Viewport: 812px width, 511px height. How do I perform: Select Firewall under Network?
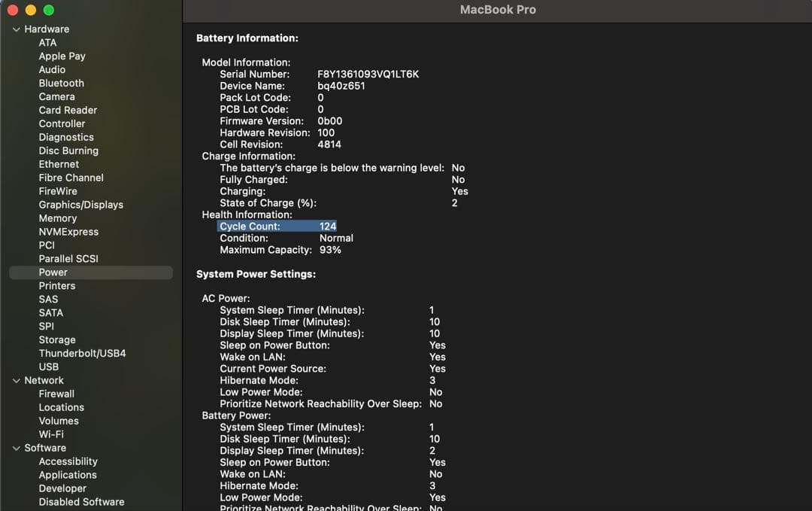click(x=56, y=394)
